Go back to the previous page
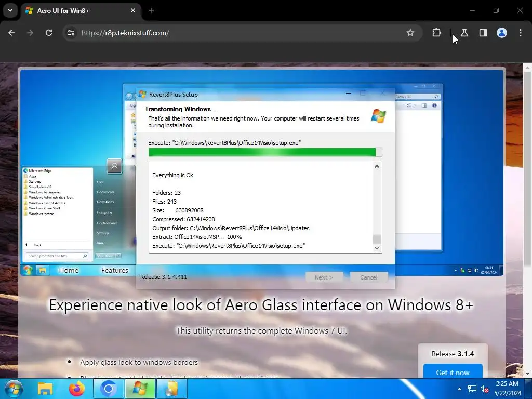This screenshot has height=399, width=532. 11,33
